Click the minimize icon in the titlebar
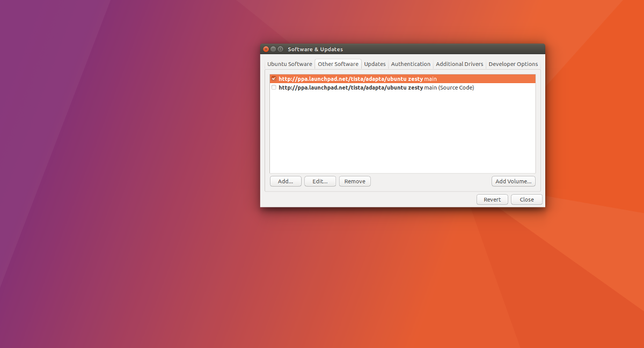 coord(273,49)
